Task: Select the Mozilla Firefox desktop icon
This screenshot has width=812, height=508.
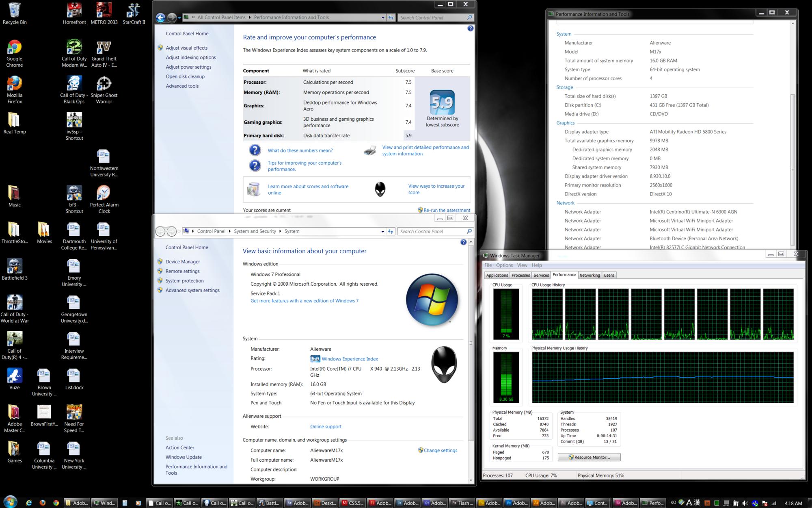Action: [15, 90]
